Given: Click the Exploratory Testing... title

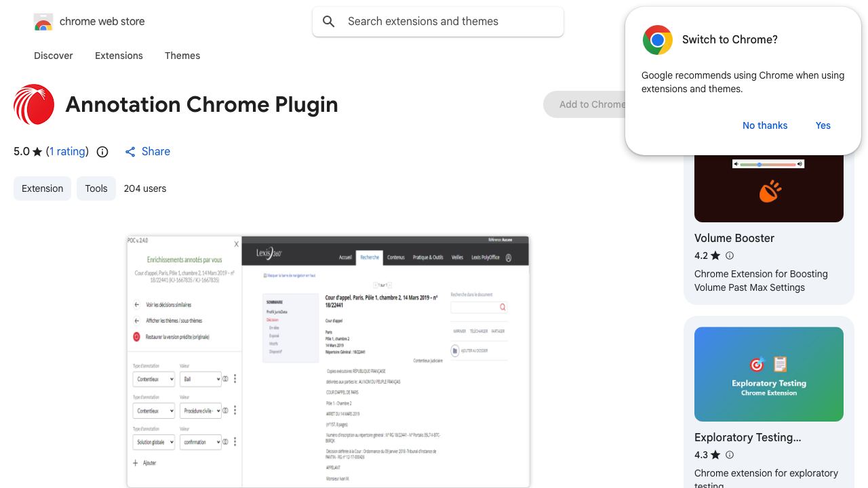Looking at the screenshot, I should pyautogui.click(x=748, y=438).
